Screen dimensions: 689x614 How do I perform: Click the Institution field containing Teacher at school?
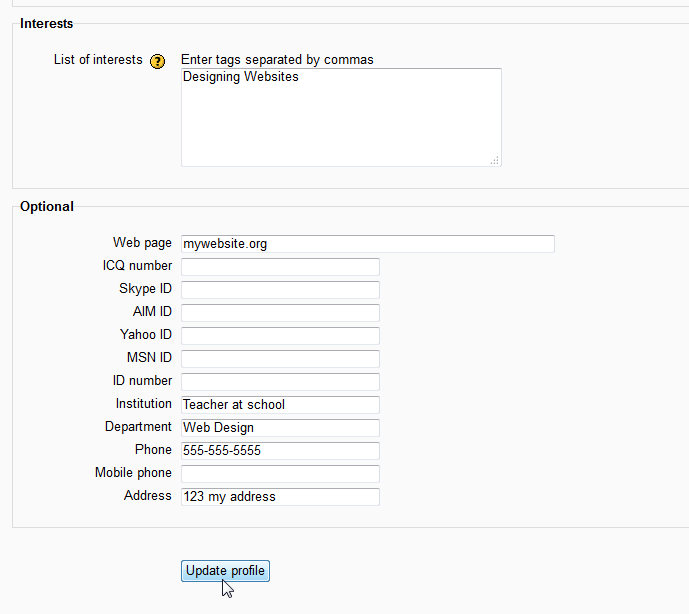pyautogui.click(x=280, y=405)
